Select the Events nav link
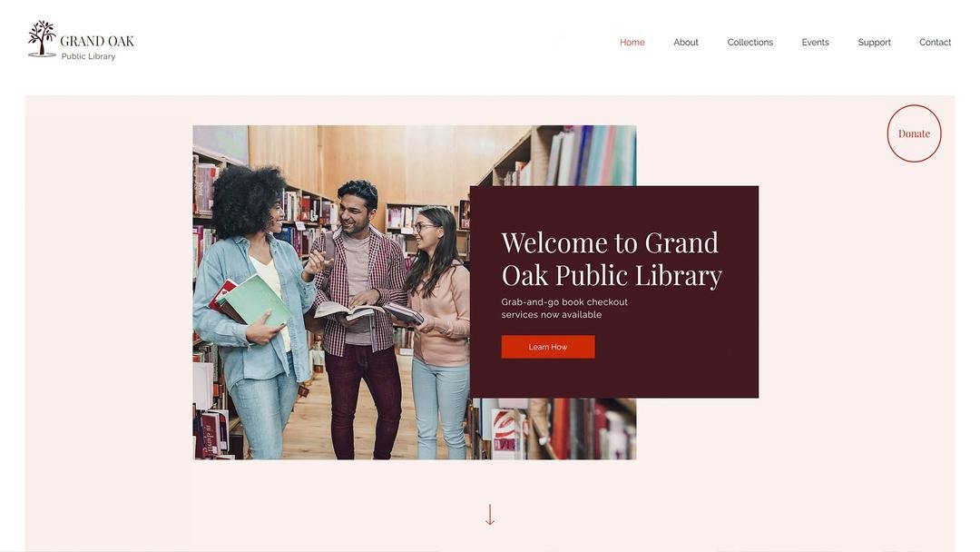The width and height of the screenshot is (980, 552). tap(815, 43)
